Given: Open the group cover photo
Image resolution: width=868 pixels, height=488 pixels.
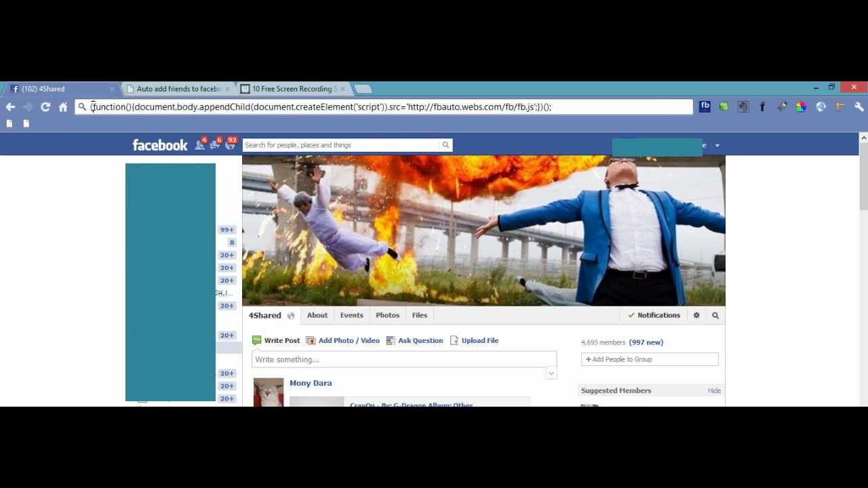Looking at the screenshot, I should pyautogui.click(x=484, y=230).
